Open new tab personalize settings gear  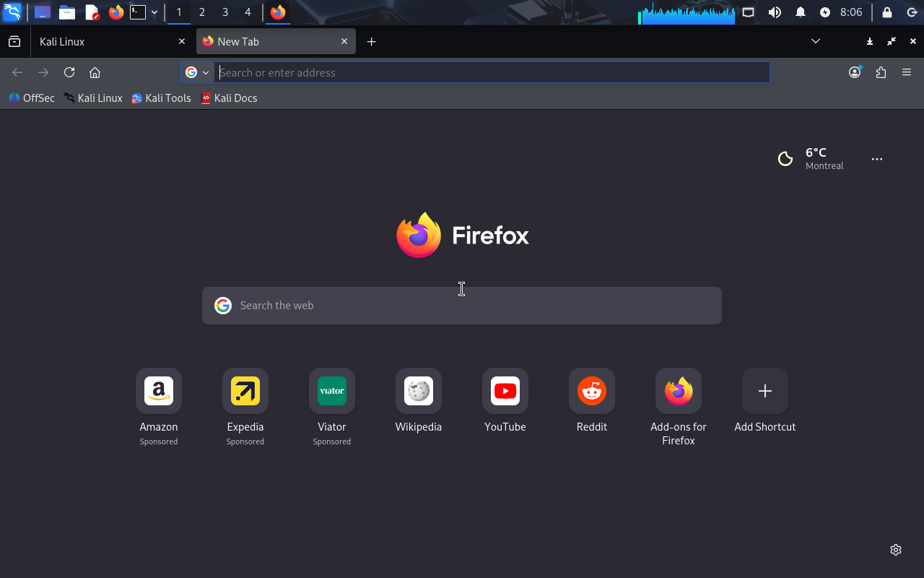[x=896, y=550]
